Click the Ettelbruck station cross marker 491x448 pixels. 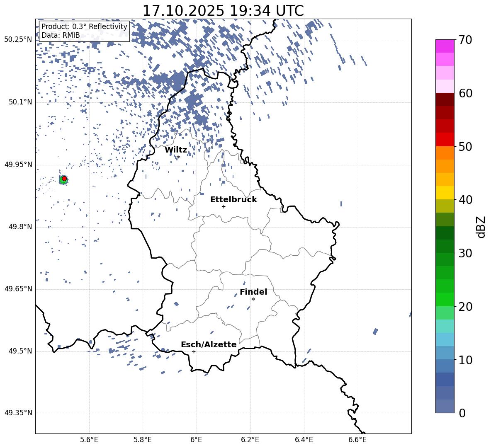224,206
